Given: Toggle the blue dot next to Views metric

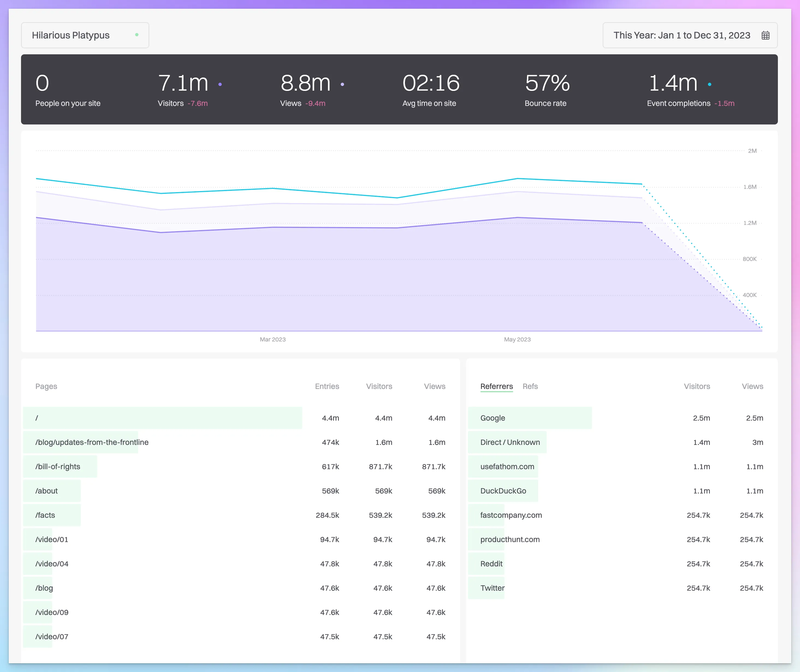Looking at the screenshot, I should (x=343, y=85).
